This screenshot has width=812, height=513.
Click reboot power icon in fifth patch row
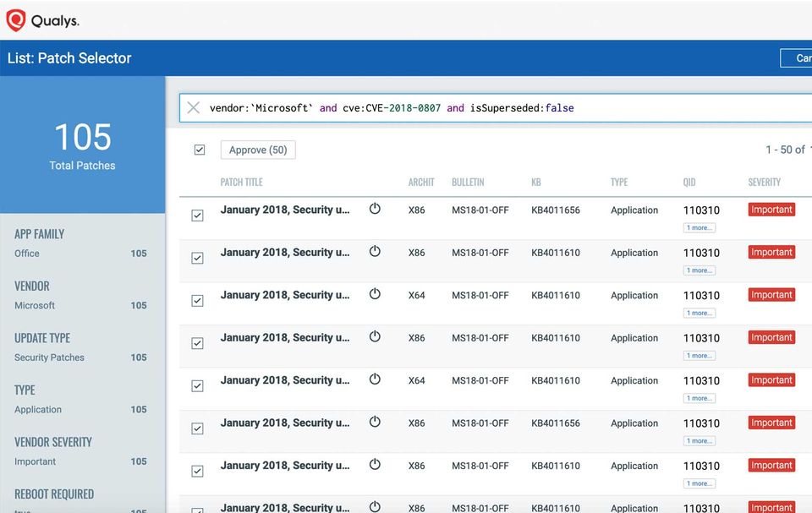(x=375, y=379)
